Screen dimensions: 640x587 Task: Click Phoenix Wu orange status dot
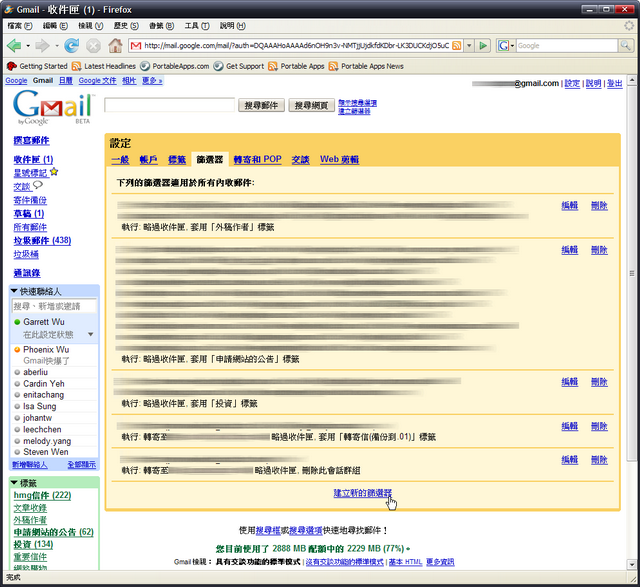(x=17, y=350)
